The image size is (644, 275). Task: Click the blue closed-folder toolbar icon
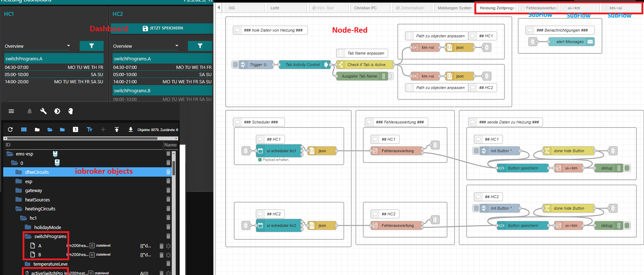point(62,130)
